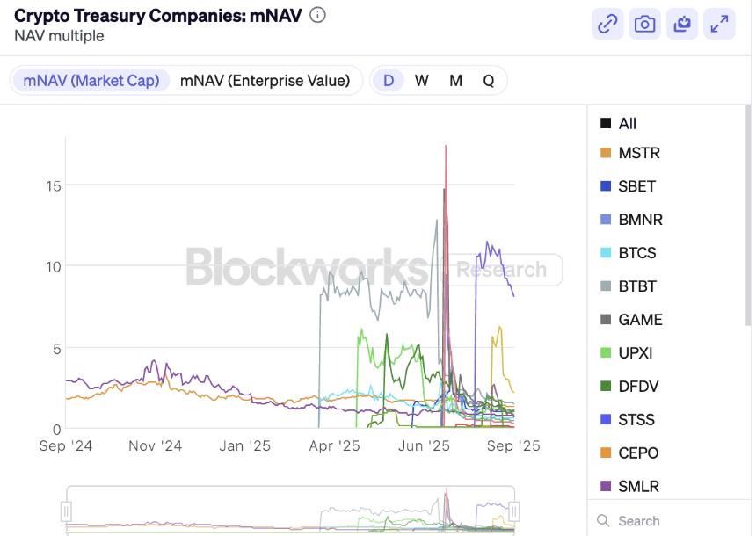Open the info tooltip beside chart title
This screenshot has width=756, height=536.
[318, 15]
